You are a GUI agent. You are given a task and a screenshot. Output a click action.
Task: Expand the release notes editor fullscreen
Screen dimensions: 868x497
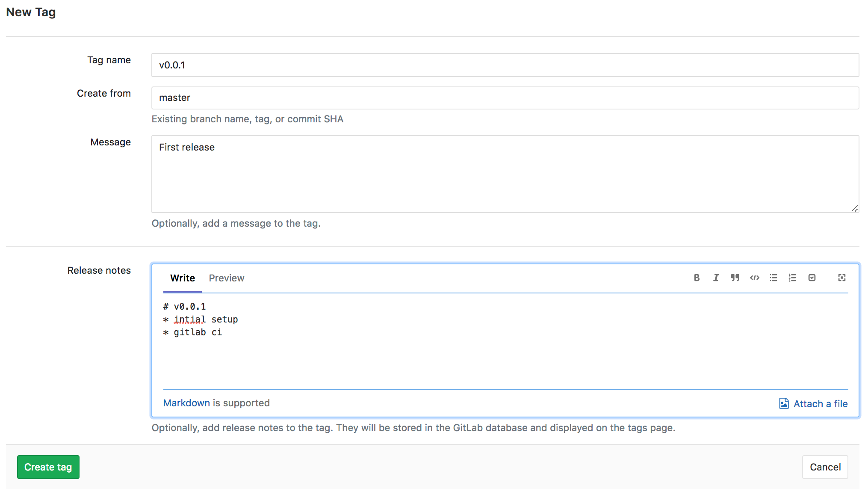(842, 278)
